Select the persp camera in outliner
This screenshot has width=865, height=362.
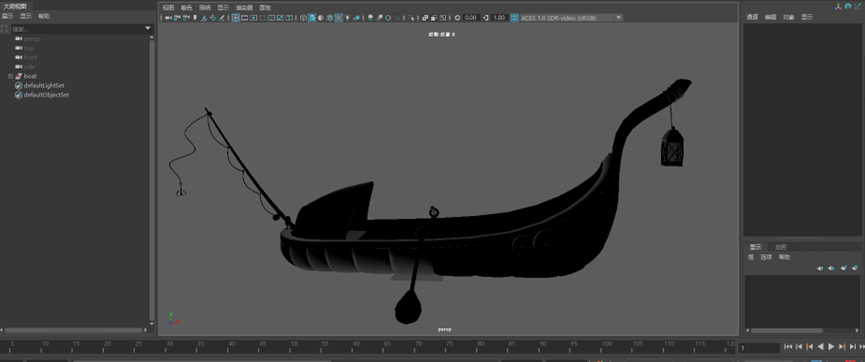31,39
